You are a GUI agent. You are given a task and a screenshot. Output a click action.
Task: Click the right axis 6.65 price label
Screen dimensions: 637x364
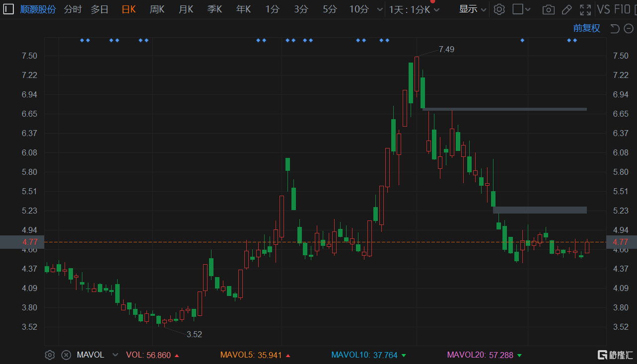(x=621, y=114)
